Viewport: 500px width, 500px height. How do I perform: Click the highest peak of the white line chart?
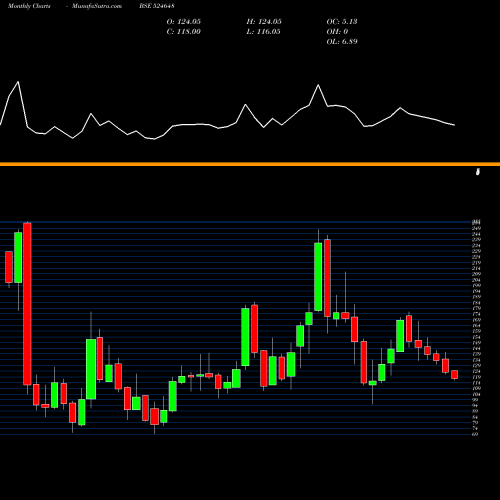[18, 82]
